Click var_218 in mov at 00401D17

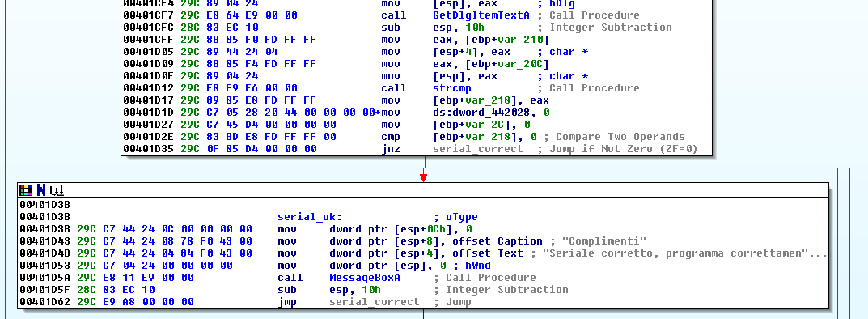tap(488, 100)
